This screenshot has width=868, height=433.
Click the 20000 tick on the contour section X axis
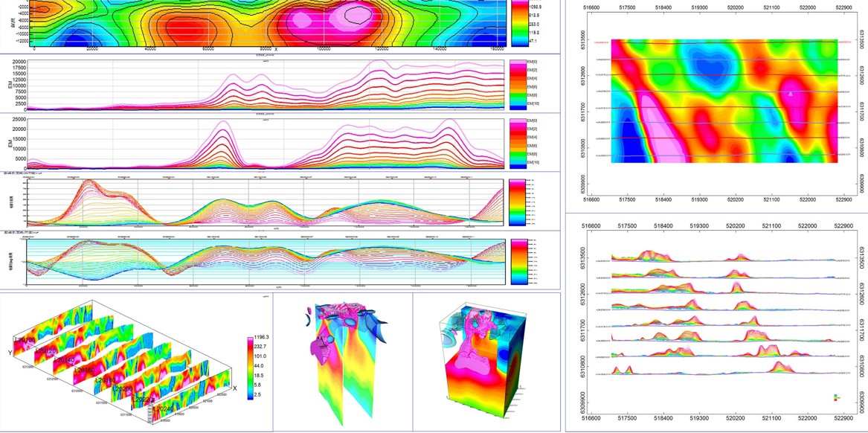coord(91,50)
